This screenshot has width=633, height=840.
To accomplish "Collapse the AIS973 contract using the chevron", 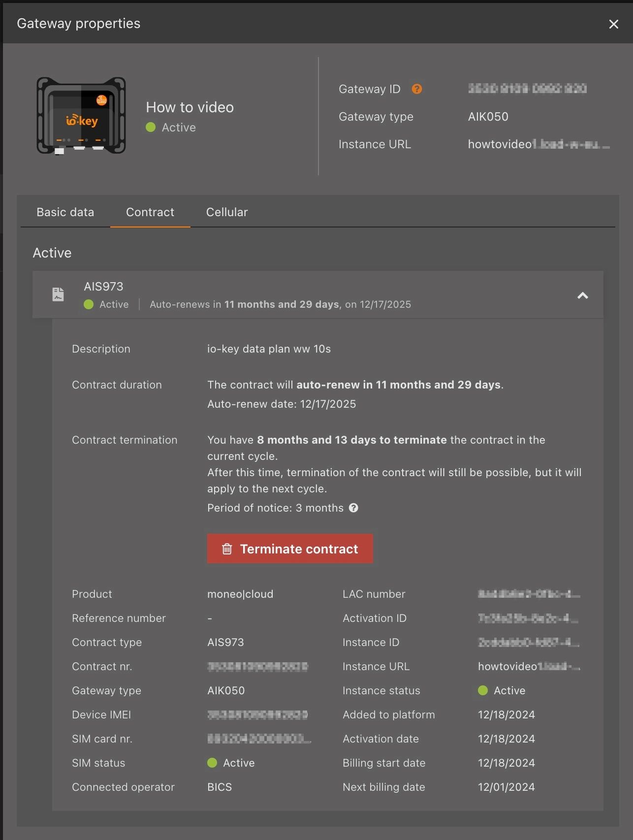I will click(x=582, y=295).
